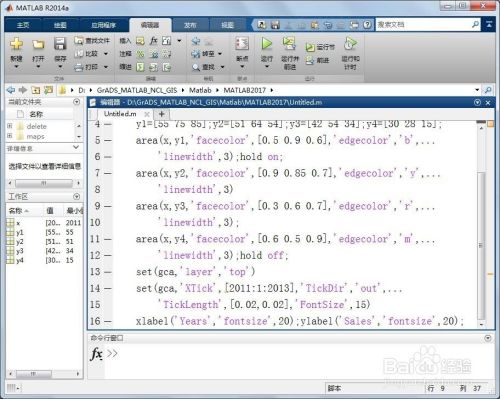The image size is (500, 399).
Task: Expand the delete folder tree node
Action: (x=9, y=126)
